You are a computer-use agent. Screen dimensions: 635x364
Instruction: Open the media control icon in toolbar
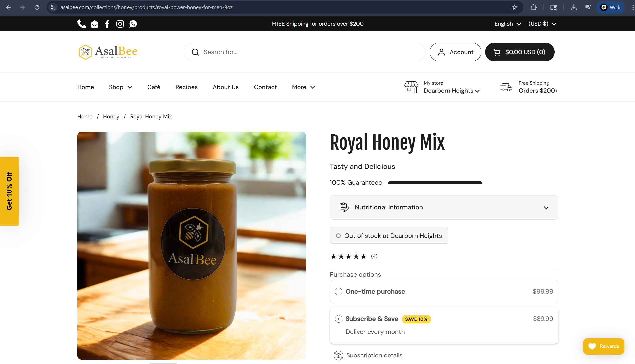[588, 7]
